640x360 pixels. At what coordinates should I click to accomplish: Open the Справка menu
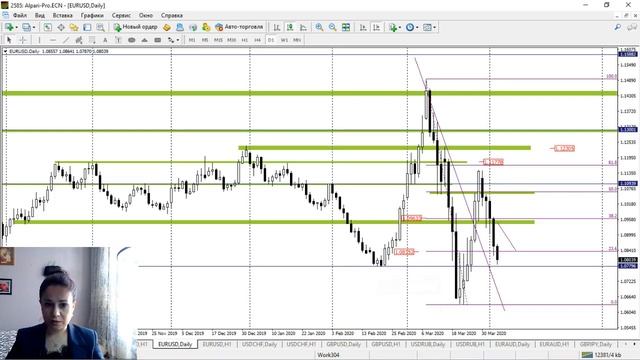(171, 16)
